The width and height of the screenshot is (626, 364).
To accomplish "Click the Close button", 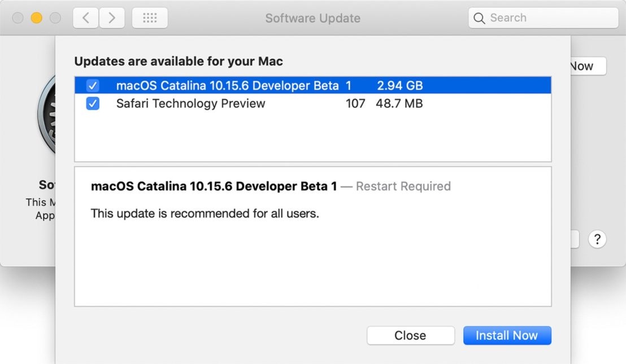I will tap(410, 335).
